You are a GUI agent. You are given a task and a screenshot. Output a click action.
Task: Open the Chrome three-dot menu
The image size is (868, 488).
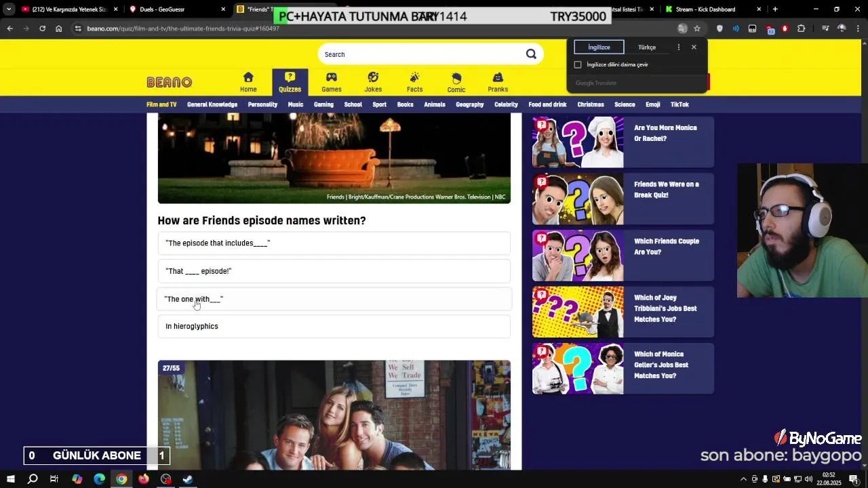coord(859,28)
